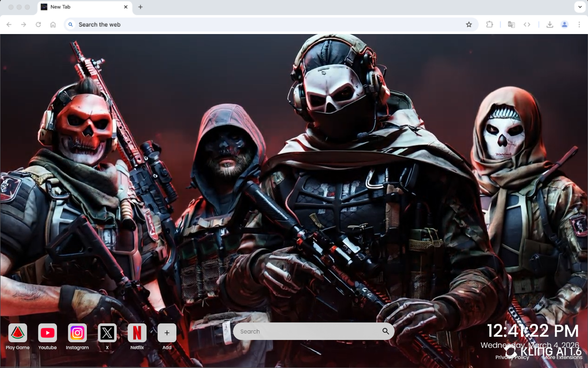
Task: Select the New Tab tab
Action: coord(84,7)
